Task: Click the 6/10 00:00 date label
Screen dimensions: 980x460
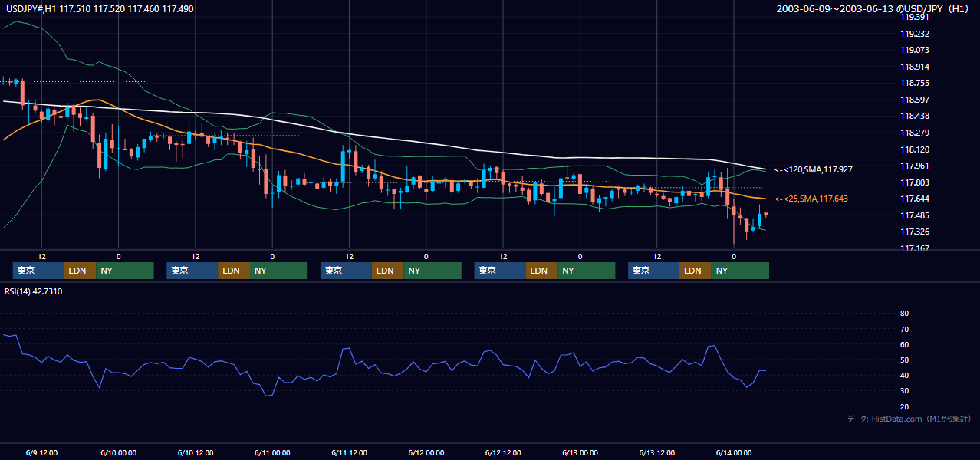Action: click(118, 452)
